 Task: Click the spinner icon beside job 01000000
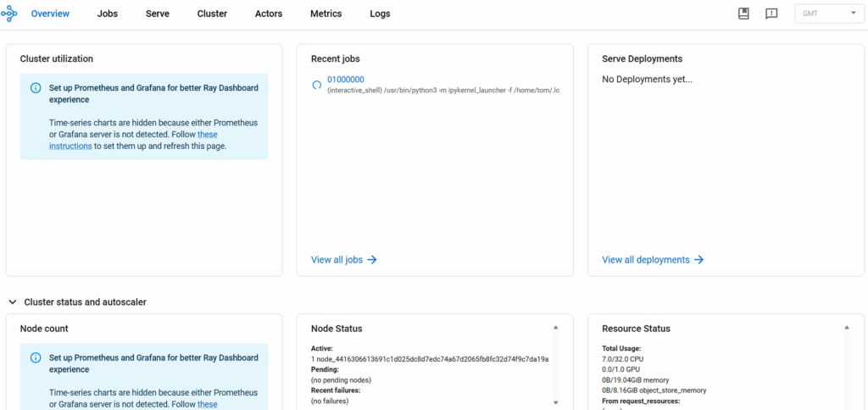[317, 85]
